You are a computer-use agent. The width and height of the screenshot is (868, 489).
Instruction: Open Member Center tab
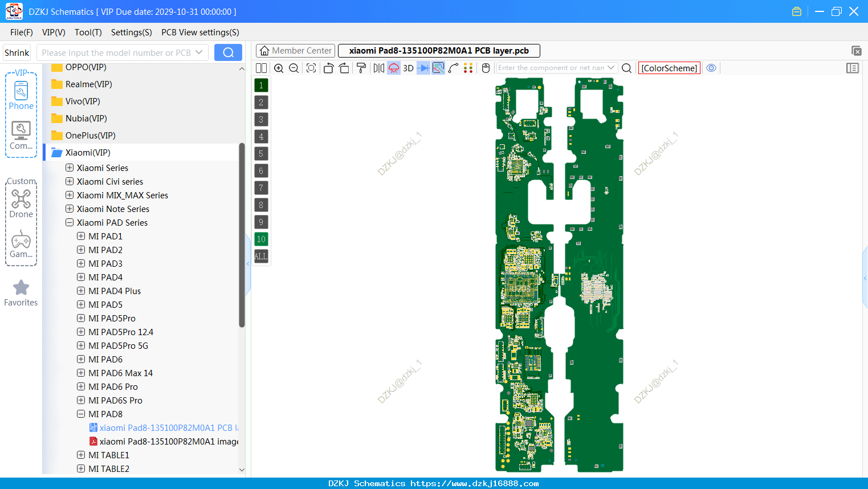295,51
